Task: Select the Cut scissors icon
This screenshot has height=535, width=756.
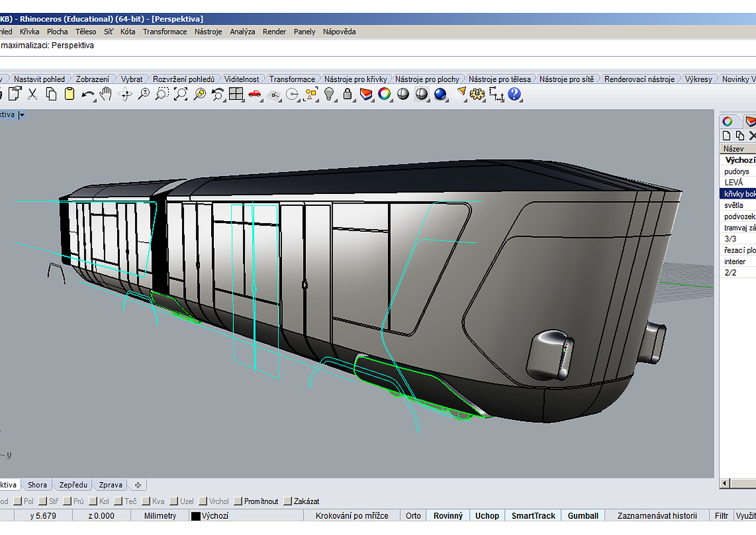Action: (32, 94)
